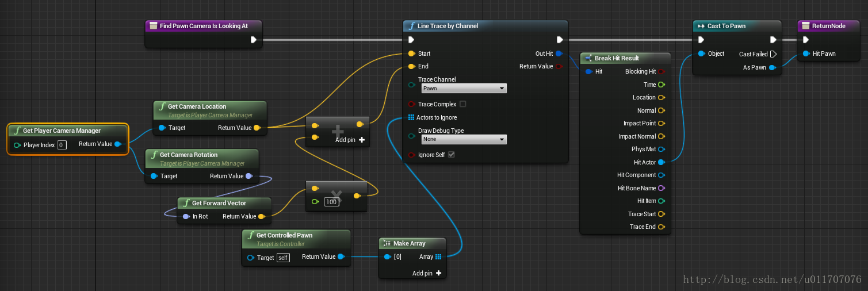Enable the Trace Complex checkbox
The image size is (868, 291).
coord(463,104)
